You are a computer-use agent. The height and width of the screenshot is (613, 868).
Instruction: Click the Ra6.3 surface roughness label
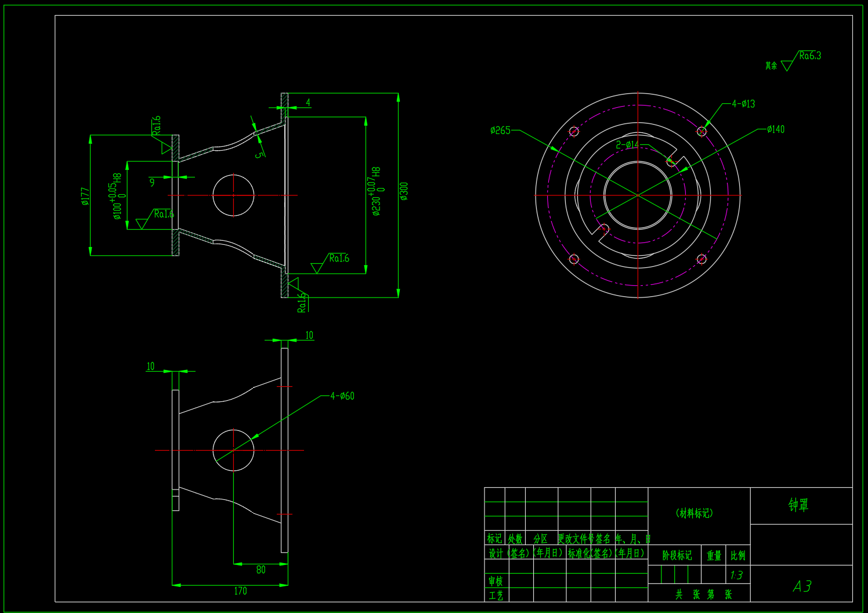(810, 56)
